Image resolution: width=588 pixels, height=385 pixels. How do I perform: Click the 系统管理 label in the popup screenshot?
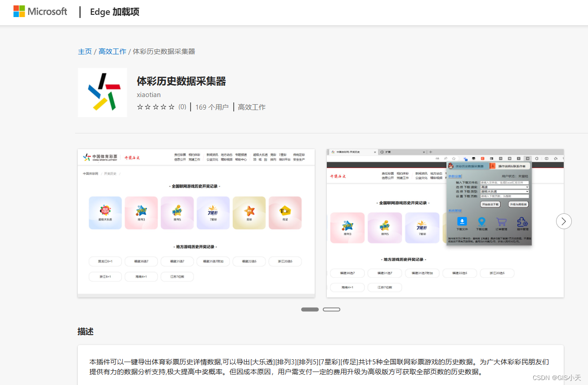pos(455,211)
